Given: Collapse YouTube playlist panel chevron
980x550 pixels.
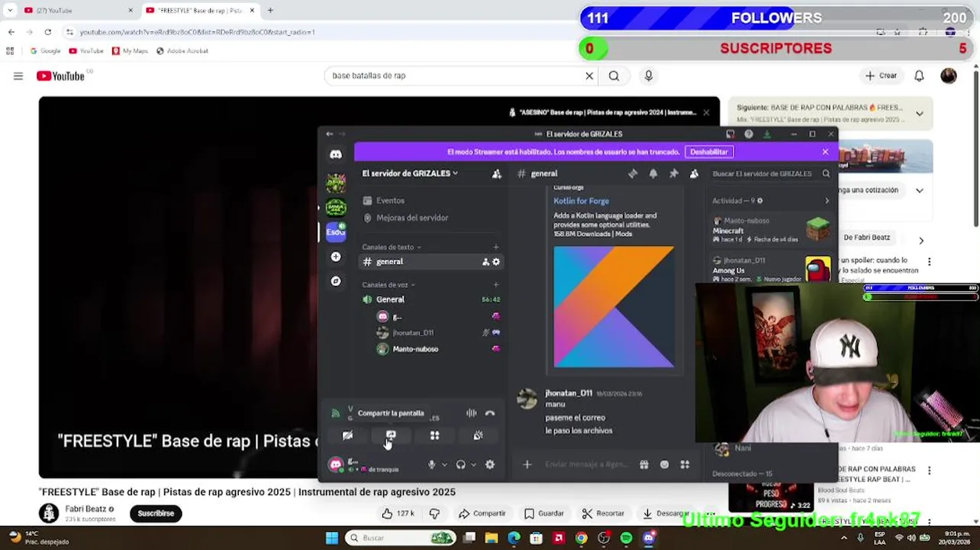Looking at the screenshot, I should [x=920, y=113].
